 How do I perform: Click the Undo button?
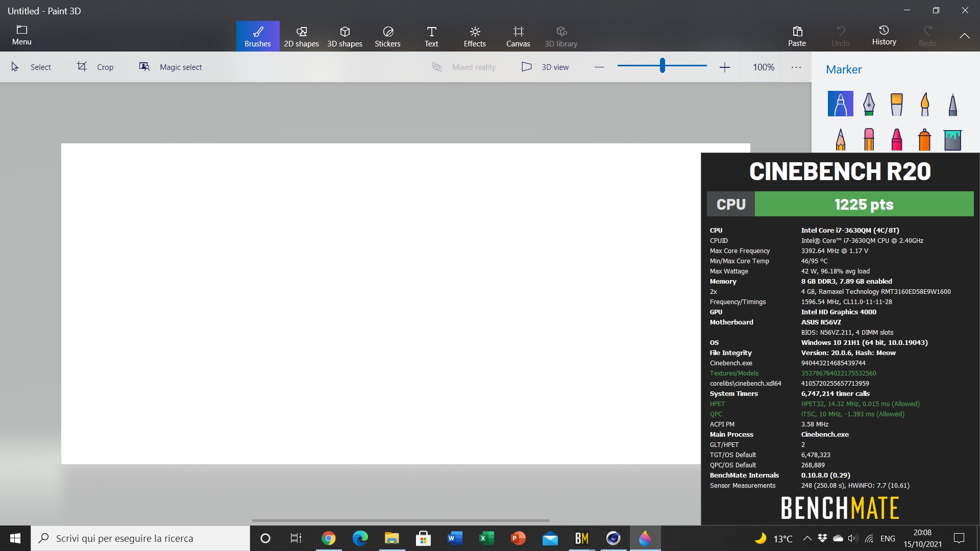841,36
